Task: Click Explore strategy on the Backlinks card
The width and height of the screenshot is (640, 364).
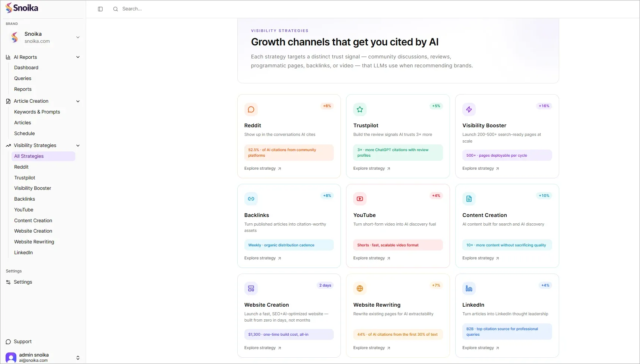Action: pyautogui.click(x=263, y=258)
